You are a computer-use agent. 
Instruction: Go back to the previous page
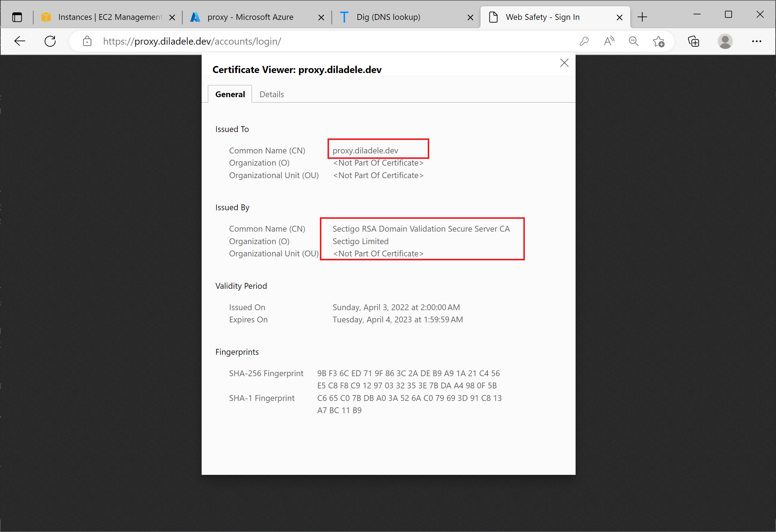[x=20, y=41]
